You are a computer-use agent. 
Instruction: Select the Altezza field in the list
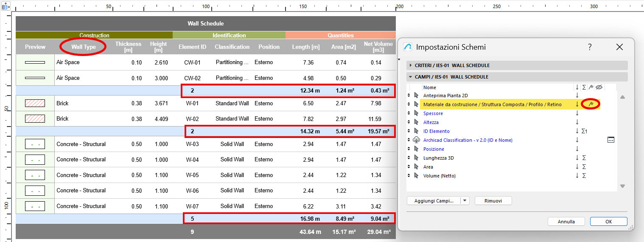point(431,122)
